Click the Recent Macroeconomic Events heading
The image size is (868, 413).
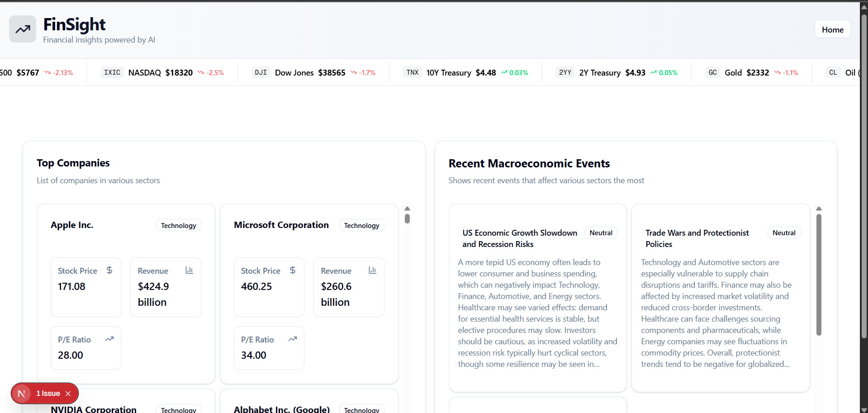529,163
